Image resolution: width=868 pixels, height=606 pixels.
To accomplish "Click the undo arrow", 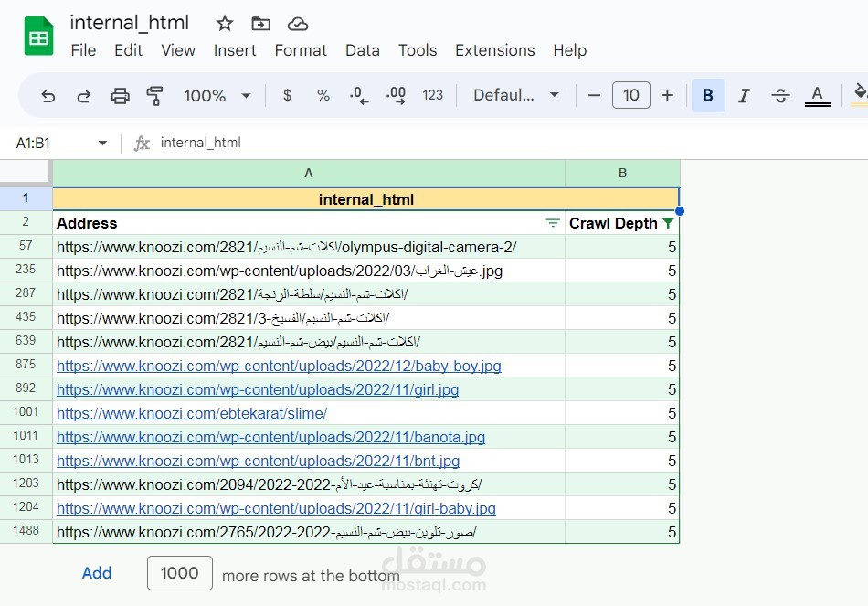I will click(48, 96).
